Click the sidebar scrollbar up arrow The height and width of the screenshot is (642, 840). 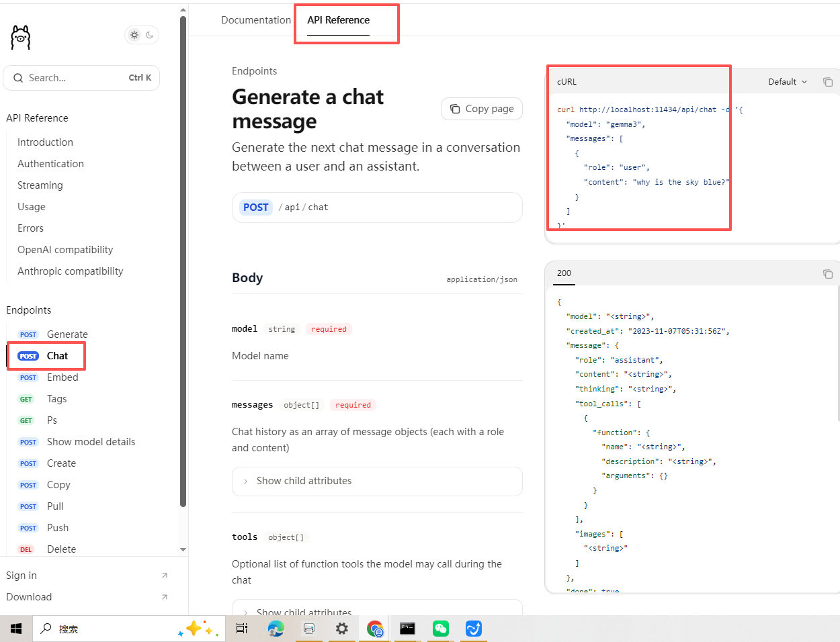pyautogui.click(x=183, y=10)
